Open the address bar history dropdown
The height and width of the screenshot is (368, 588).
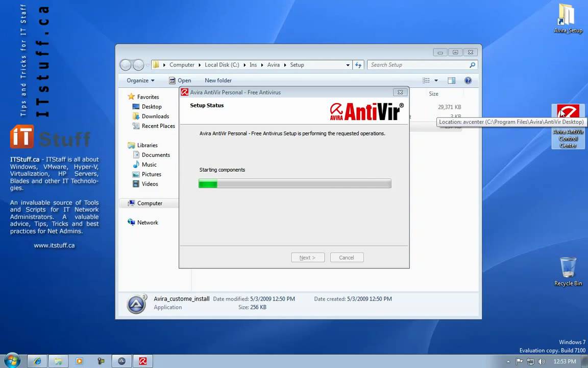coord(348,65)
